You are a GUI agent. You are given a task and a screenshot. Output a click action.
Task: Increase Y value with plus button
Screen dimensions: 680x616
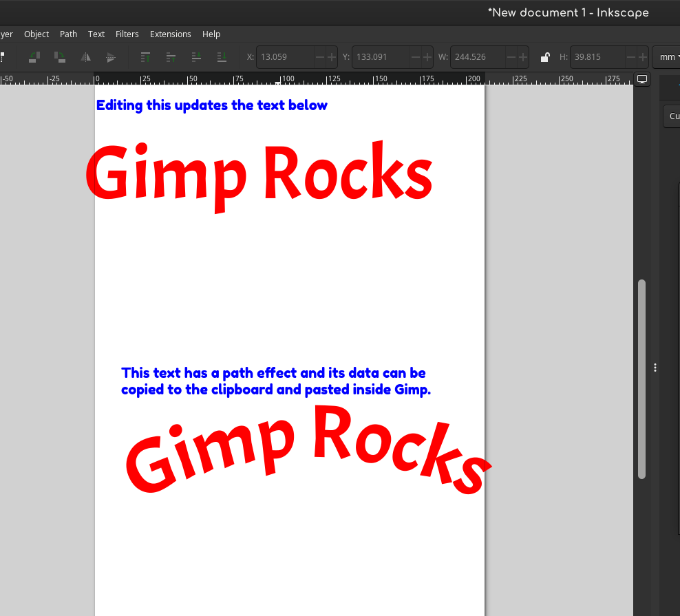427,57
